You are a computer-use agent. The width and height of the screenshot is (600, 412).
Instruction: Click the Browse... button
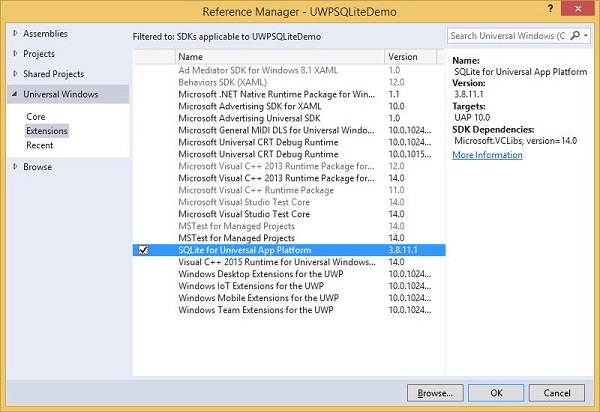tap(435, 393)
